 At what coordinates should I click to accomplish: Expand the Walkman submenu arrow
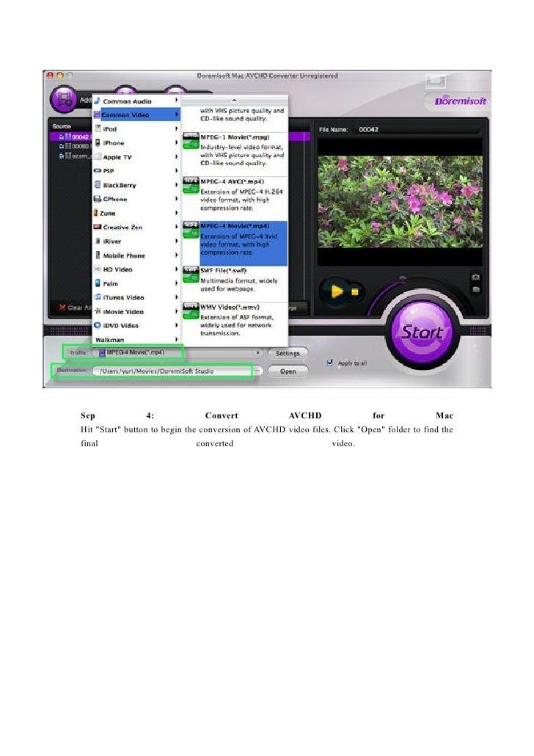tap(176, 339)
